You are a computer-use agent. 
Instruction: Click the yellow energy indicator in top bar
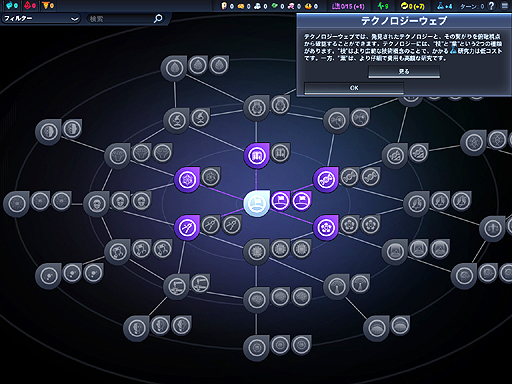click(x=412, y=6)
